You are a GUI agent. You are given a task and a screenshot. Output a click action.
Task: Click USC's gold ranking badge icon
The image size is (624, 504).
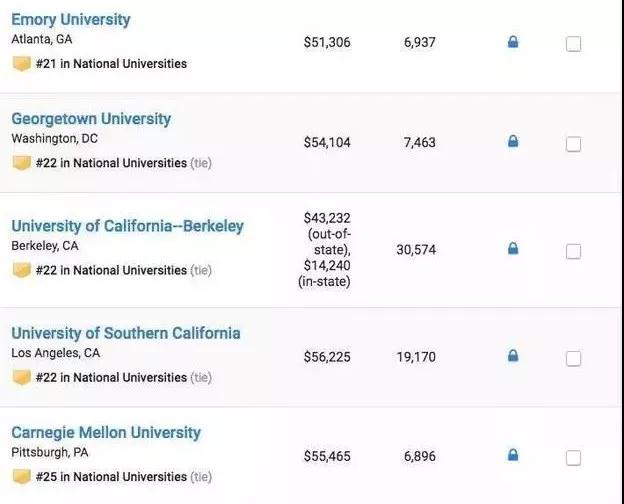(x=21, y=377)
